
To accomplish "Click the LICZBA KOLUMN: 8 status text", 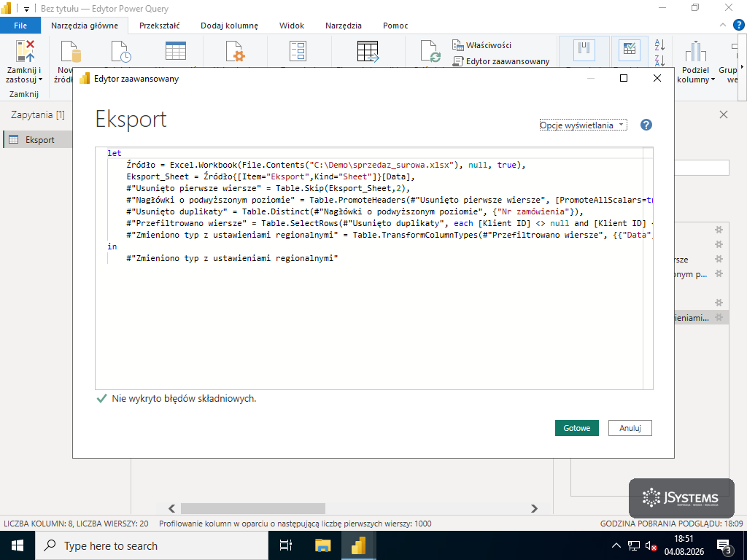I will (76, 524).
